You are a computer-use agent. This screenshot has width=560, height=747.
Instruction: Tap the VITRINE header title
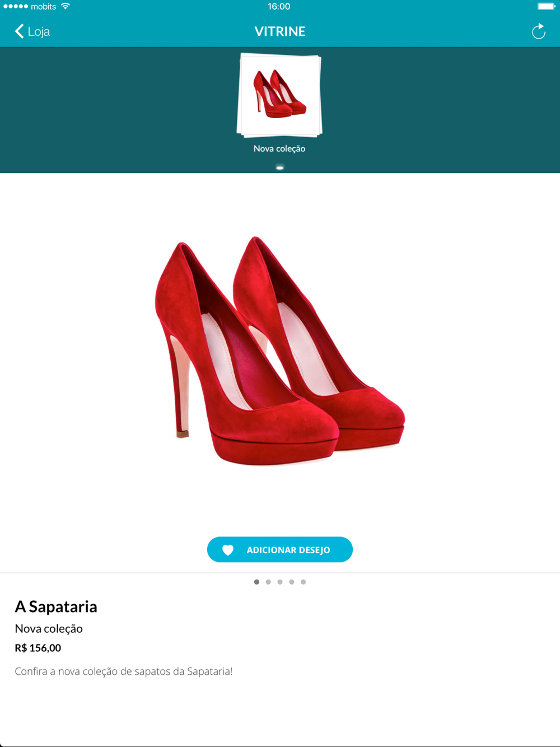280,31
